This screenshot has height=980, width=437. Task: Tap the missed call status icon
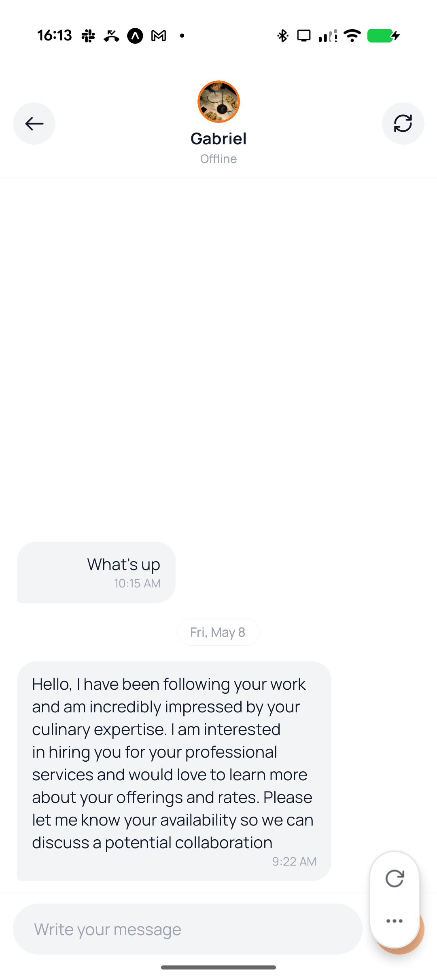point(111,36)
